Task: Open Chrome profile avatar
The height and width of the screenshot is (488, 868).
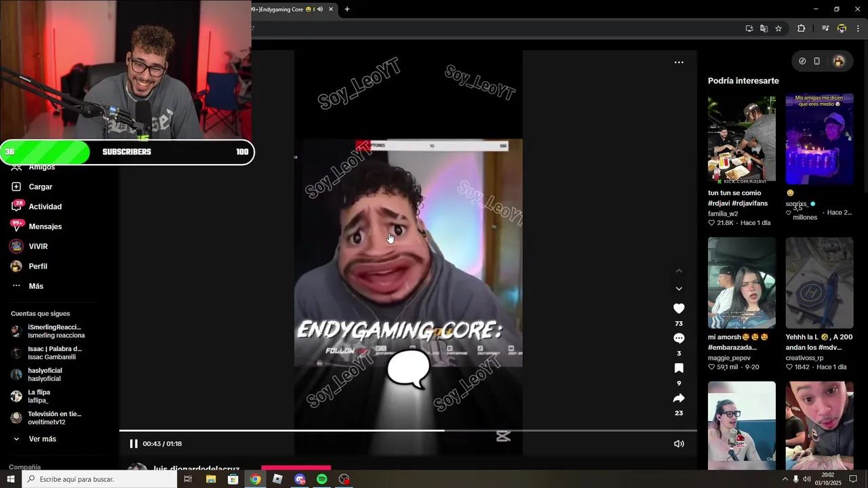Action: (842, 28)
